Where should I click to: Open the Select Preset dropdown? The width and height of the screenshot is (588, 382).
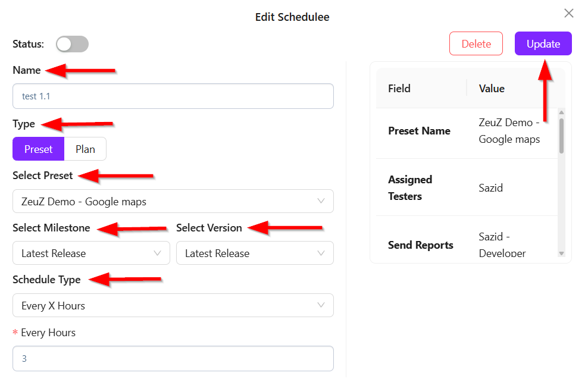pos(173,202)
